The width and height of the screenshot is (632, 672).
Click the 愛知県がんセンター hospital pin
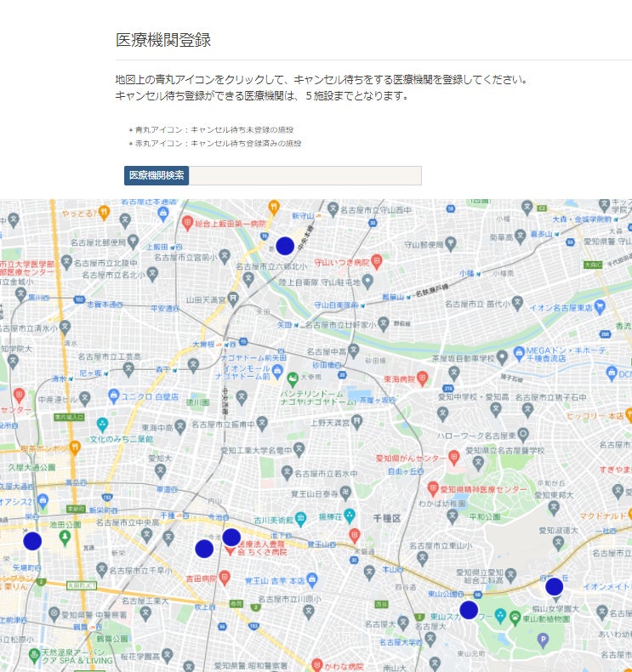pos(453,458)
